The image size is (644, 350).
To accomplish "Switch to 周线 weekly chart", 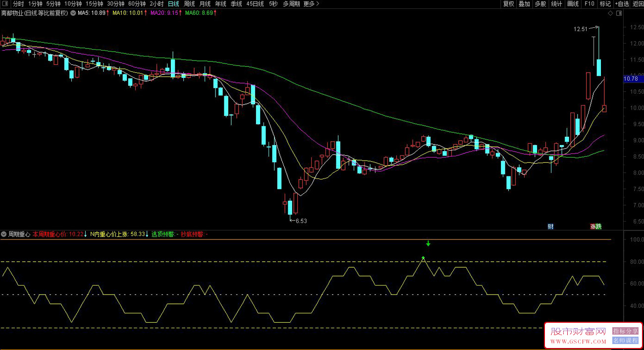I will (189, 4).
